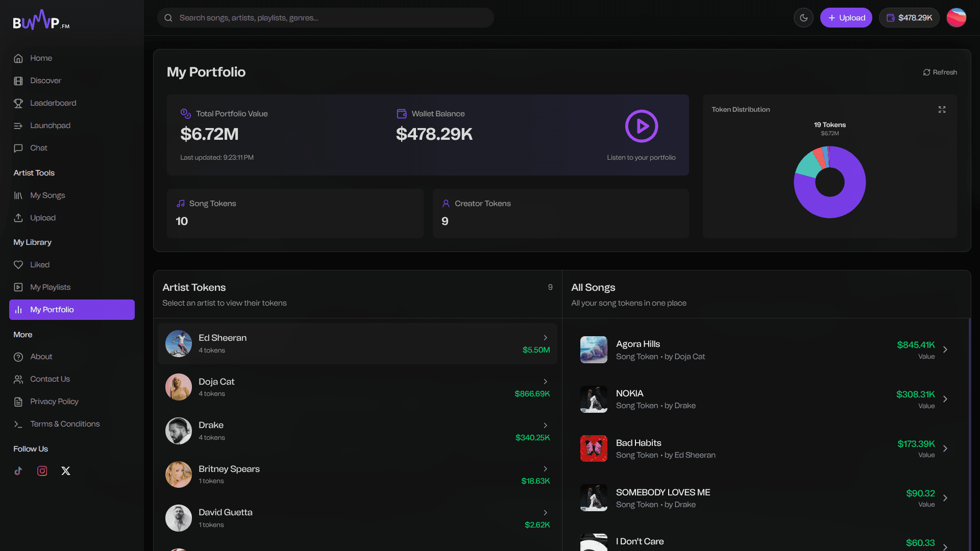Open the Terms & Conditions page
The height and width of the screenshot is (551, 980).
click(x=65, y=423)
